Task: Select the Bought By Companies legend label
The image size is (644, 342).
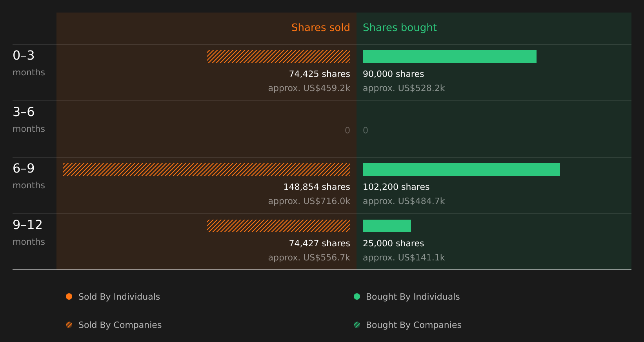Action: tap(413, 325)
